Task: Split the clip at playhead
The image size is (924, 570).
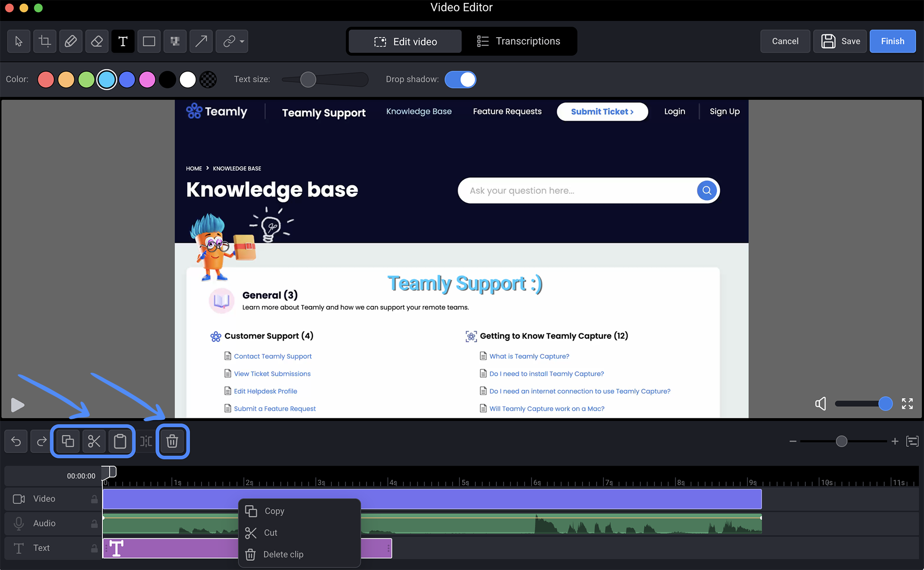Action: tap(146, 441)
